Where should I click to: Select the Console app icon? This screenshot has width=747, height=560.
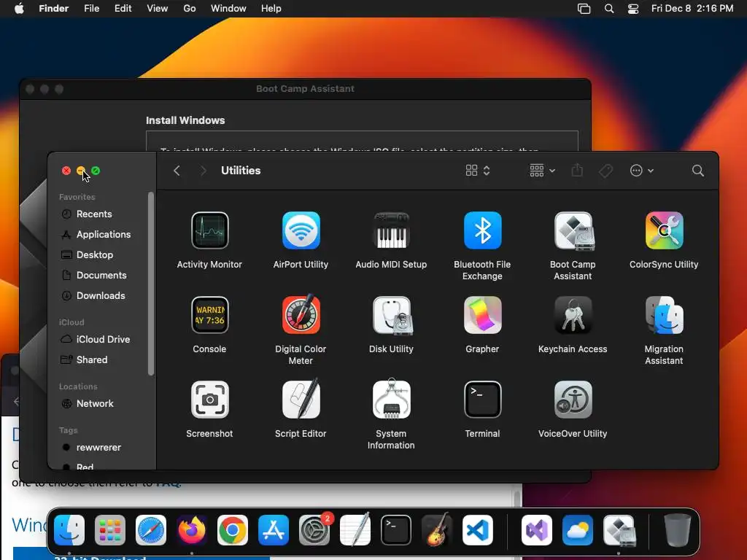[209, 315]
